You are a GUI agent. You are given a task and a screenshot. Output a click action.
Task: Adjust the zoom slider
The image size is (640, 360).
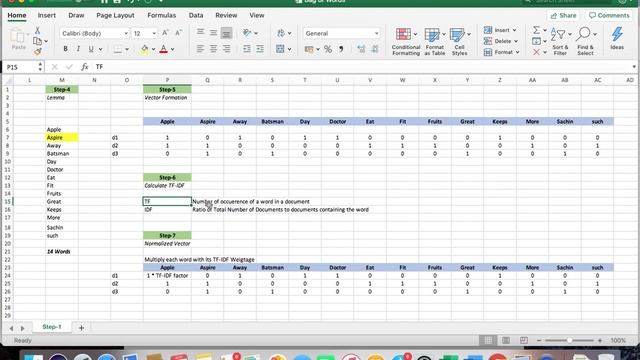coord(569,340)
